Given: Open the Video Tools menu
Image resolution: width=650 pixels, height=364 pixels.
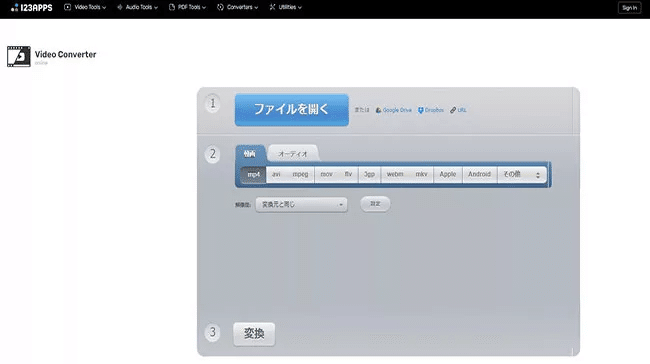Looking at the screenshot, I should click(85, 7).
